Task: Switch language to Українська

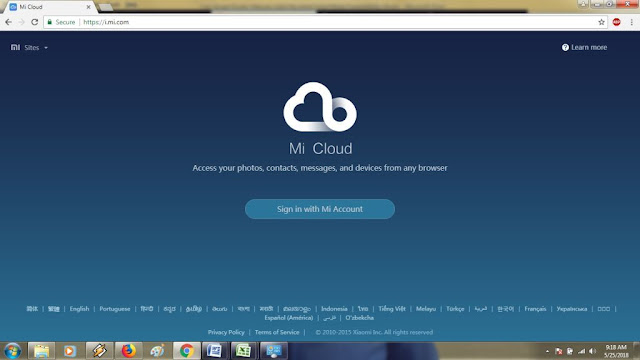Action: (572, 309)
